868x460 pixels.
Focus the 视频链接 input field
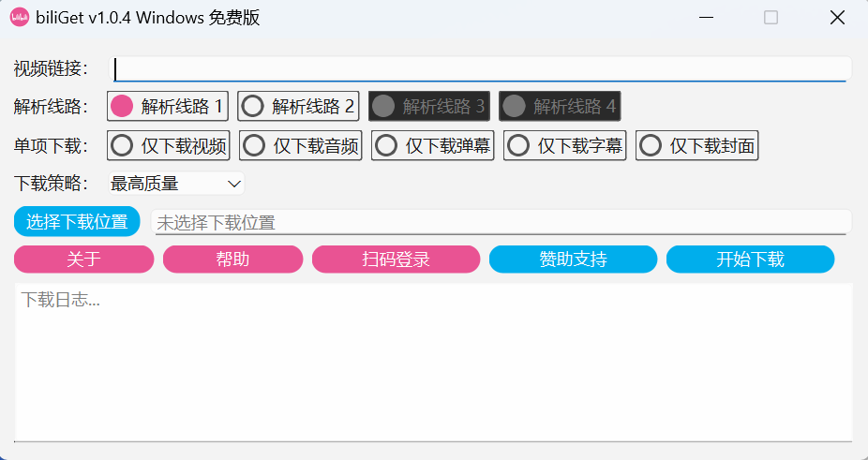coord(479,69)
